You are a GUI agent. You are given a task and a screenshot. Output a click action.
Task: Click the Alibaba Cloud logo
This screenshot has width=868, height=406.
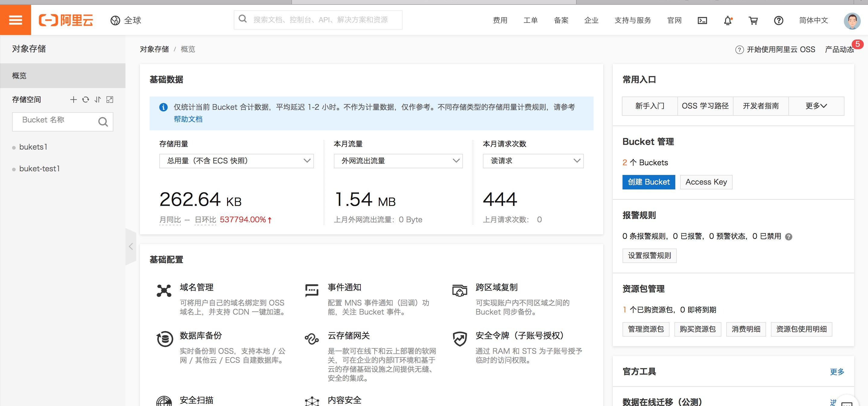coord(66,20)
